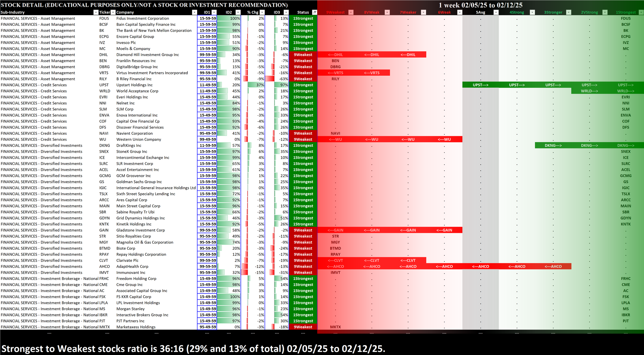Open the 2VStrong column filter dropdown
This screenshot has width=644, height=355.
tap(605, 12)
